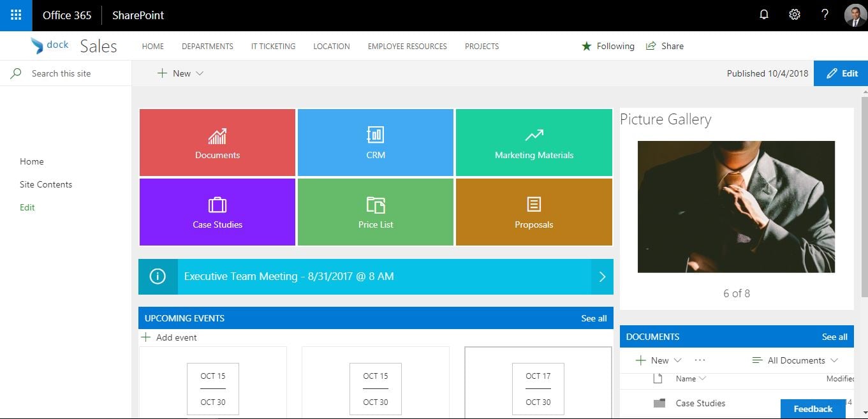Open Help via the question mark icon
The width and height of the screenshot is (868, 419).
coord(824,14)
